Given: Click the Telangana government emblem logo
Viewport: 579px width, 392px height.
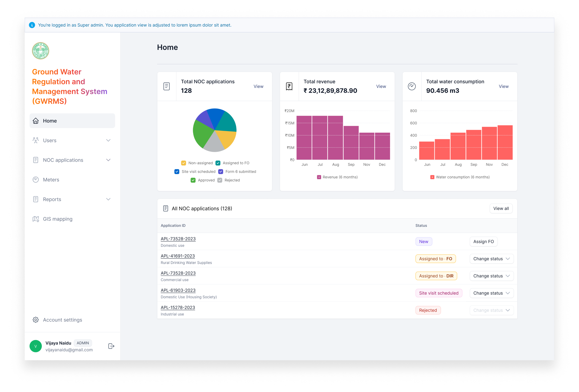Looking at the screenshot, I should [x=41, y=51].
